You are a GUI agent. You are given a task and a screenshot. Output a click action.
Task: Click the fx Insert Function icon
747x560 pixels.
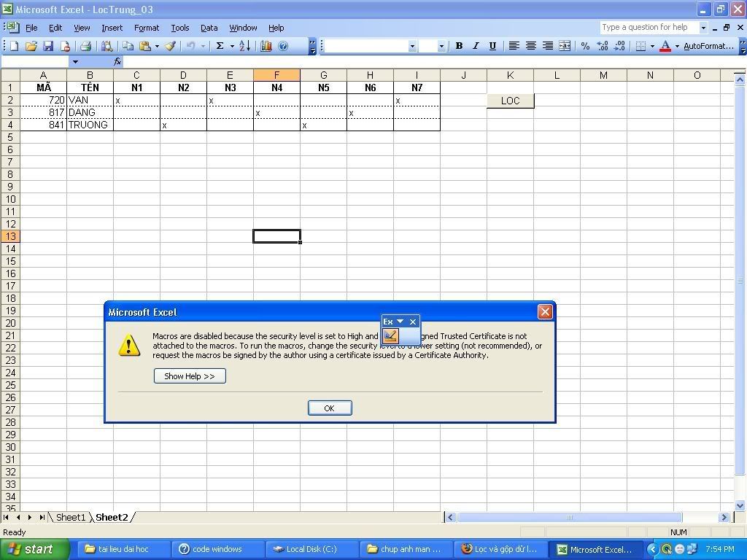coord(117,61)
